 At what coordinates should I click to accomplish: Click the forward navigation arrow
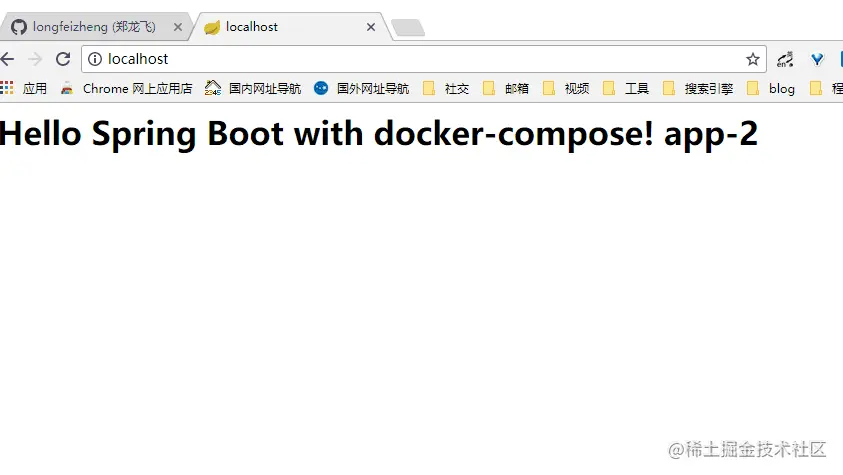[x=35, y=59]
